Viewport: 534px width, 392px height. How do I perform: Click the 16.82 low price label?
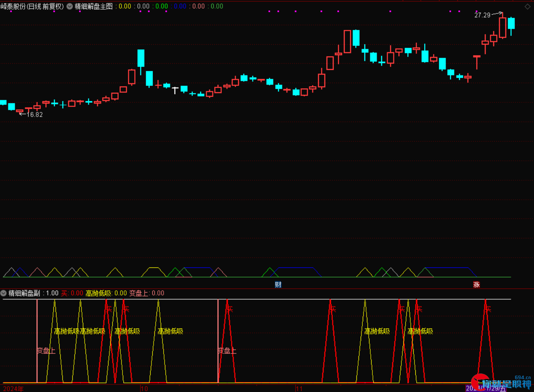[35, 115]
